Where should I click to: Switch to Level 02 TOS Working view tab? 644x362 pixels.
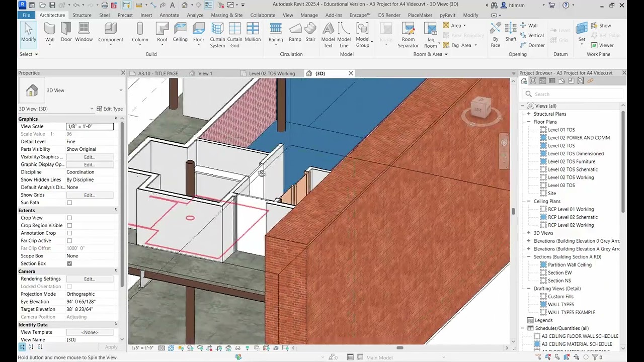tap(272, 73)
